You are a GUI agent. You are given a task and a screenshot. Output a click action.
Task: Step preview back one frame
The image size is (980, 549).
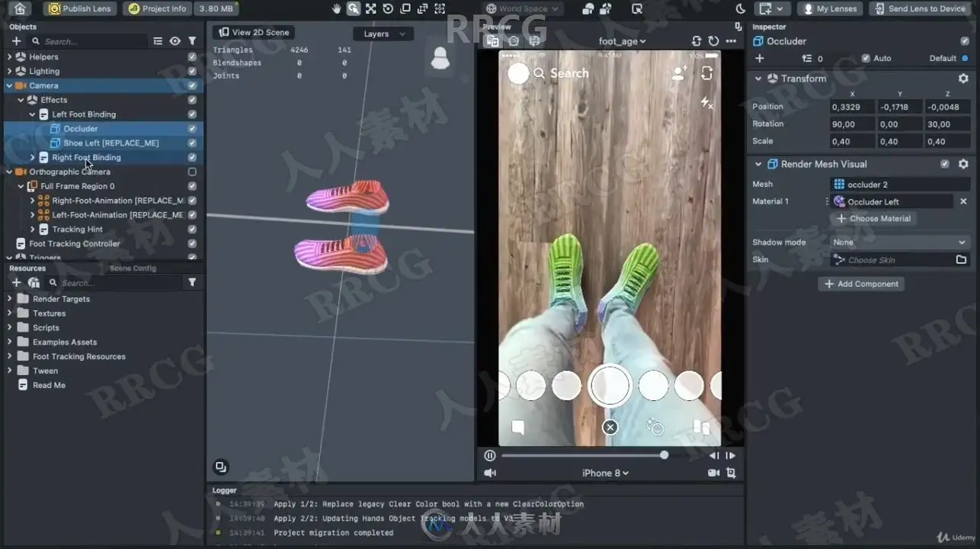(x=714, y=455)
